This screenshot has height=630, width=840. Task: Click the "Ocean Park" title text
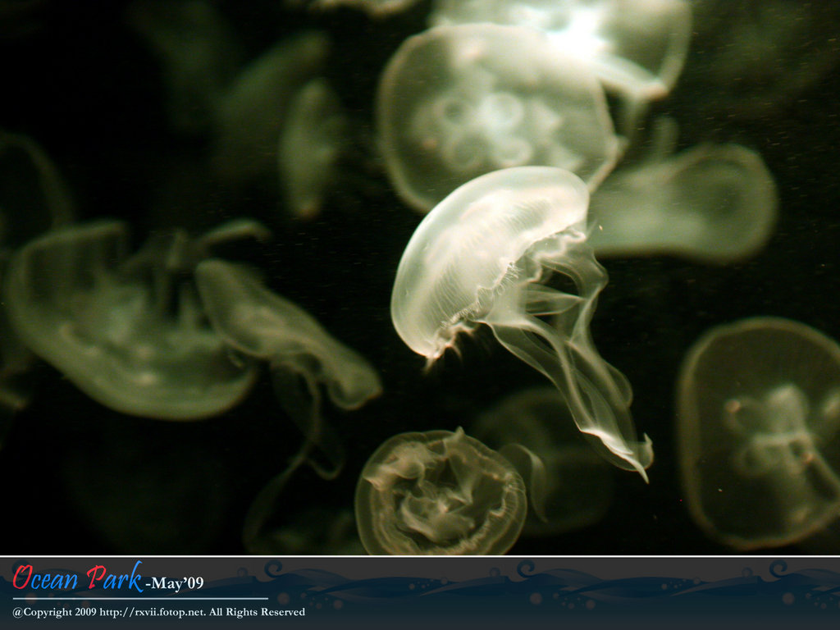click(x=78, y=577)
